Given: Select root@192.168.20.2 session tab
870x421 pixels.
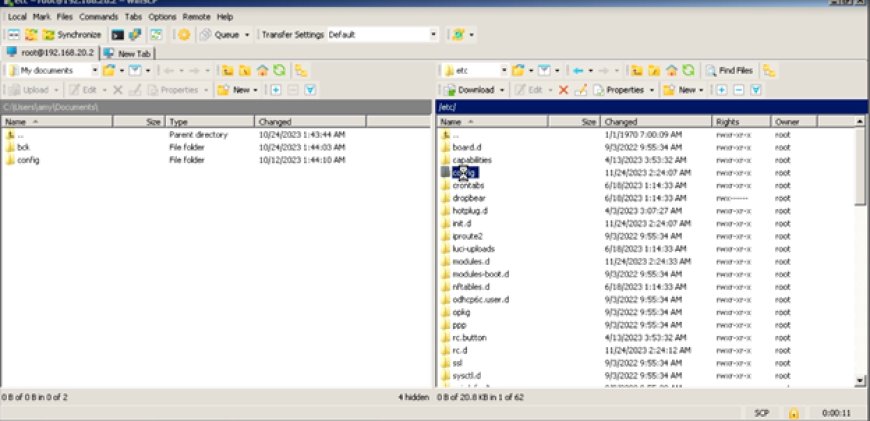Looking at the screenshot, I should 51,53.
